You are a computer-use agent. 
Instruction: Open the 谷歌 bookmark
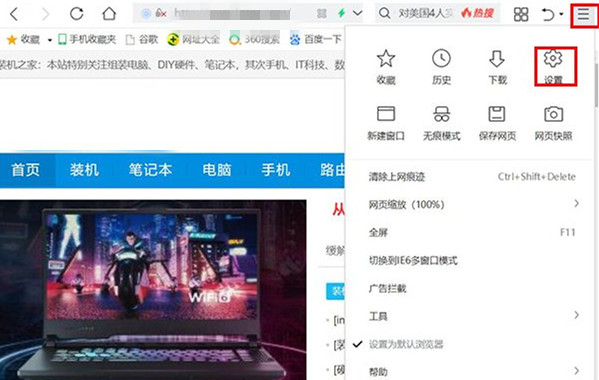(x=142, y=39)
